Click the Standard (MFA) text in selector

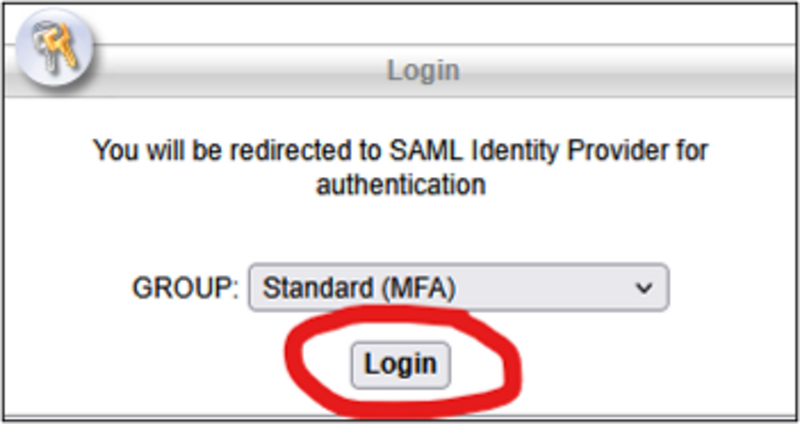358,288
